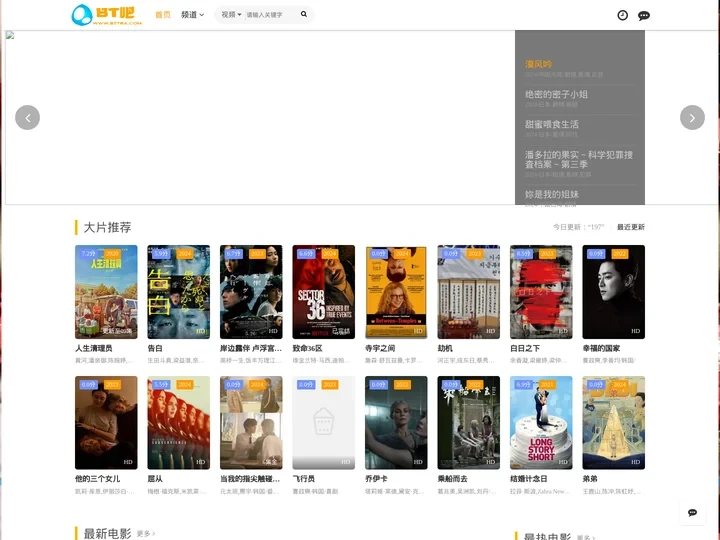720x540 pixels.
Task: Click the 乔伊卡 title text
Action: point(376,478)
